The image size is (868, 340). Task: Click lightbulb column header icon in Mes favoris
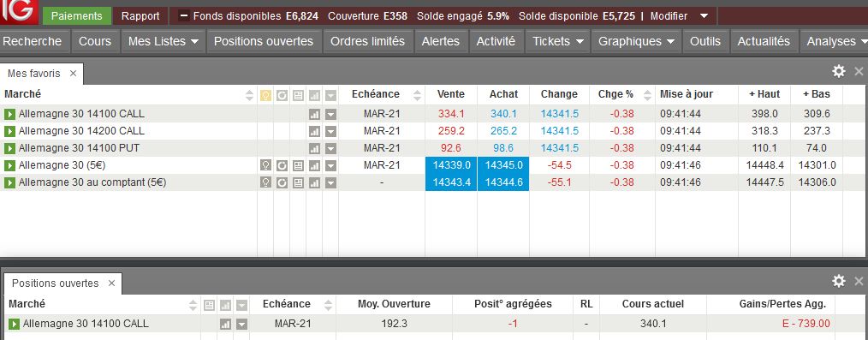pos(265,95)
